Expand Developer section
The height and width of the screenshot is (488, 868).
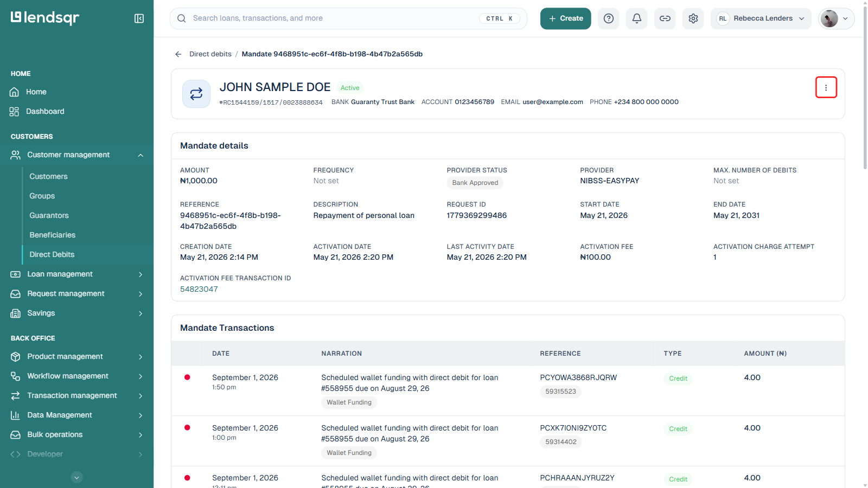pos(76,454)
